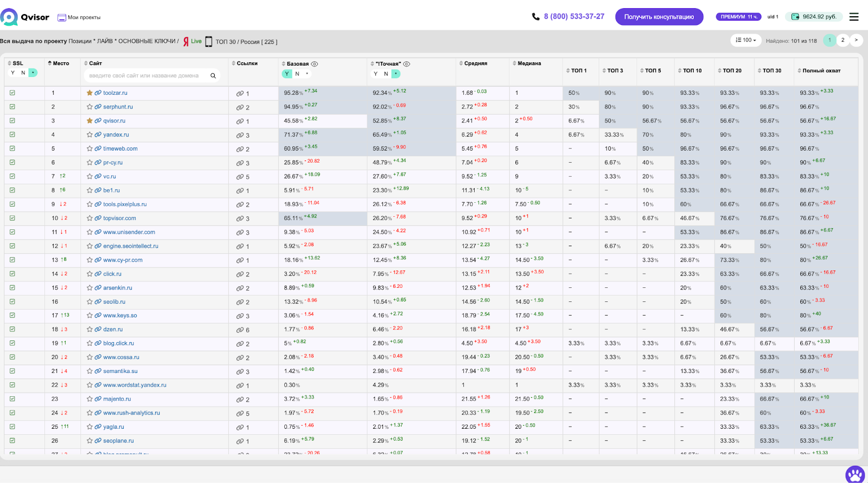
Task: Click the Qvisor logo
Action: pos(25,17)
